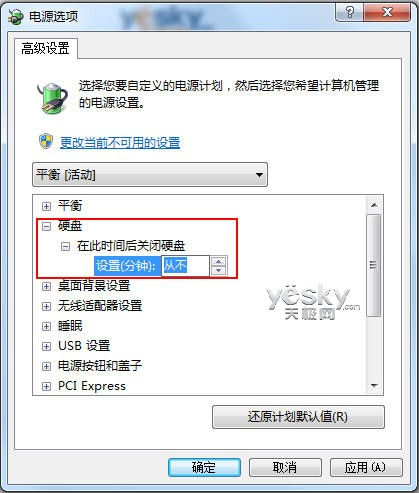Click the 确定 button

click(x=204, y=467)
